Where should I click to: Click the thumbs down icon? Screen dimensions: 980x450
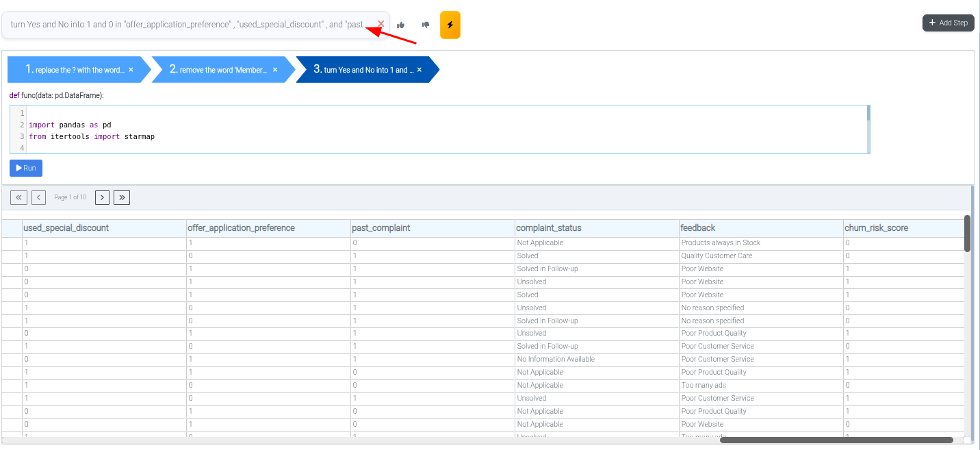426,25
